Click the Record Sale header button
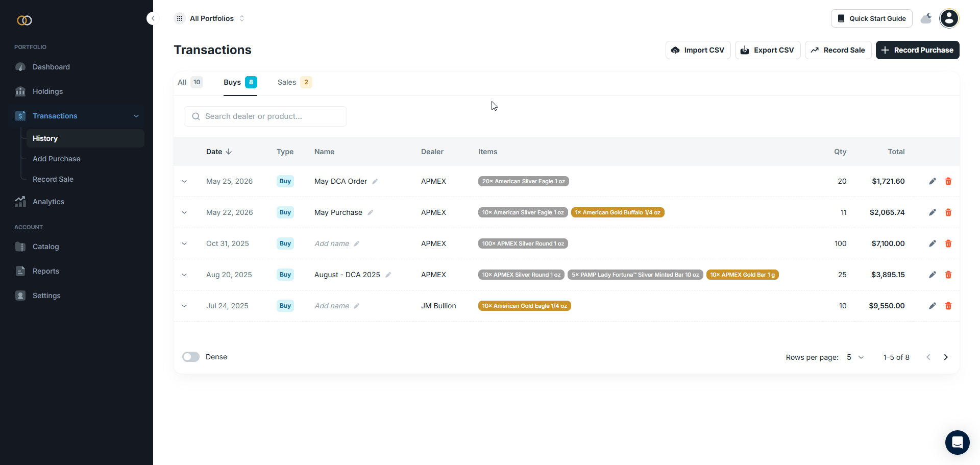Screen dimensions: 980x465 (838, 50)
